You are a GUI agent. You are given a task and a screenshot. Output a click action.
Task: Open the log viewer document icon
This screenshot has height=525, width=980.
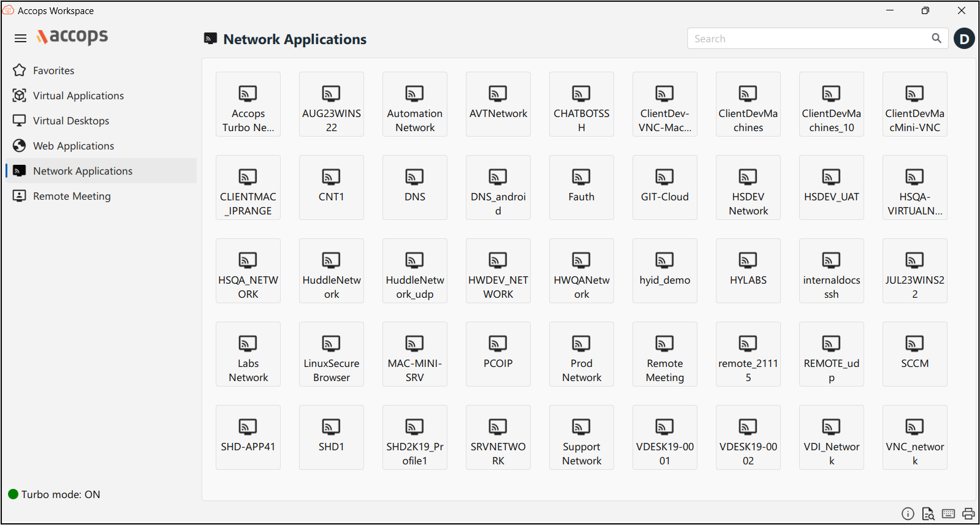pos(928,513)
